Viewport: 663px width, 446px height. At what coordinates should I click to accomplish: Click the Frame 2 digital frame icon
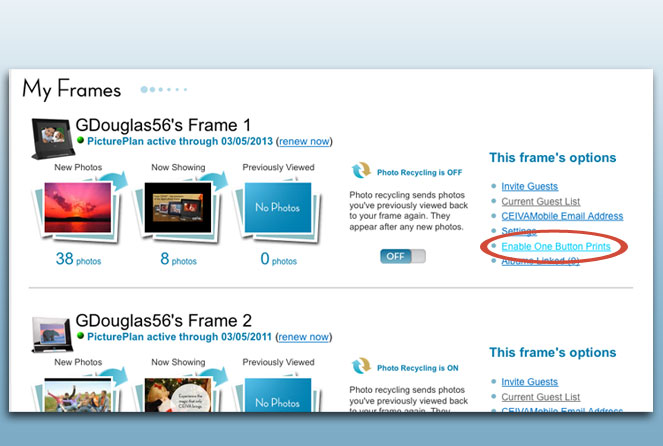(x=52, y=334)
